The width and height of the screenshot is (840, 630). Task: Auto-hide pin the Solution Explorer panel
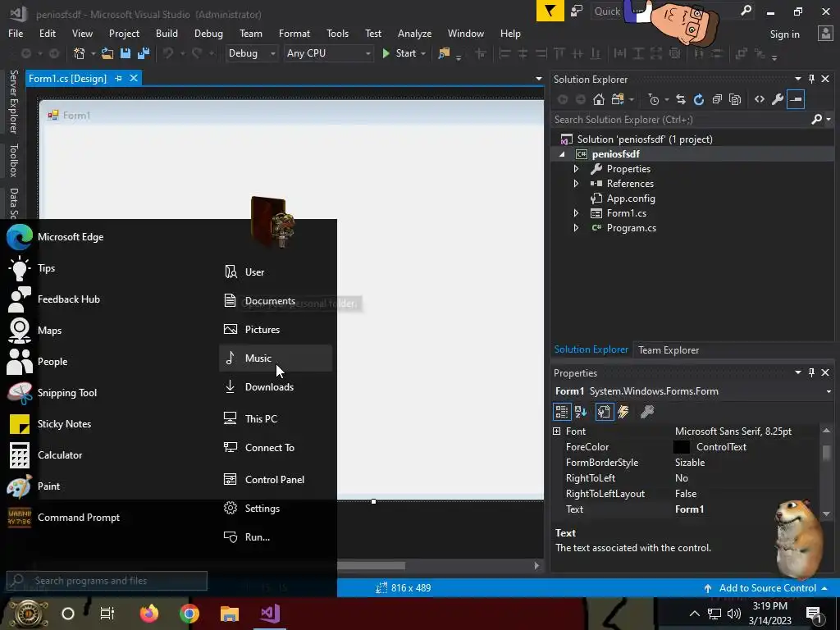[x=811, y=79]
